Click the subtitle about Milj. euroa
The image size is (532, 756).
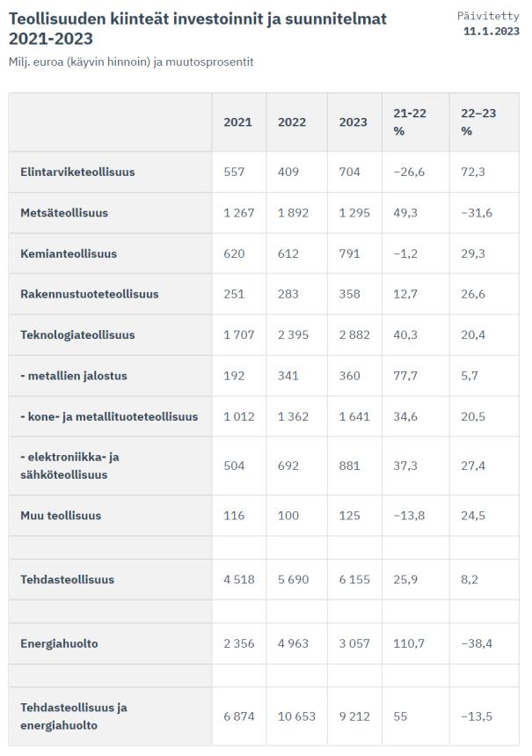point(131,62)
